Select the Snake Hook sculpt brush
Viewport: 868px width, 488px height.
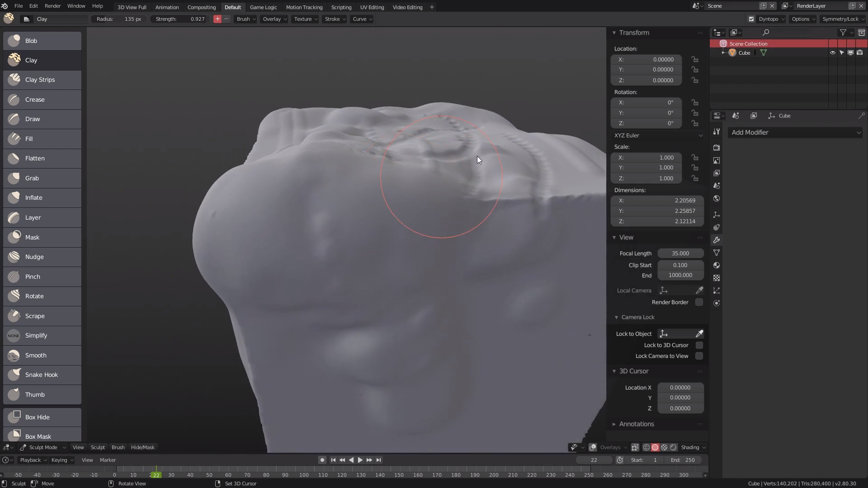pyautogui.click(x=42, y=375)
